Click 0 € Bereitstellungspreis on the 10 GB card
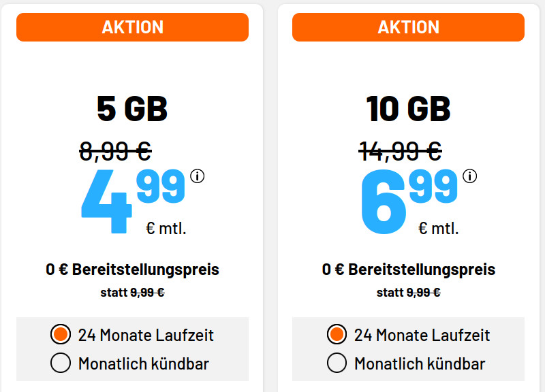 (407, 269)
